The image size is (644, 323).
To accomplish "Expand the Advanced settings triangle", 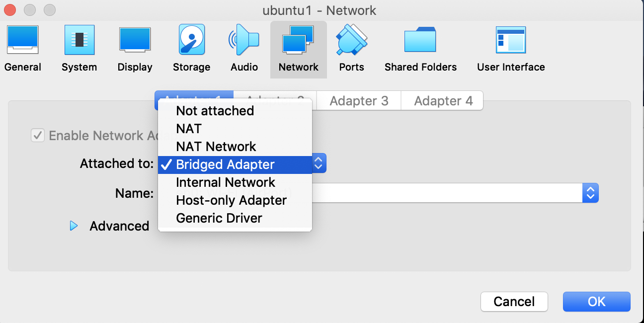I will pyautogui.click(x=74, y=226).
